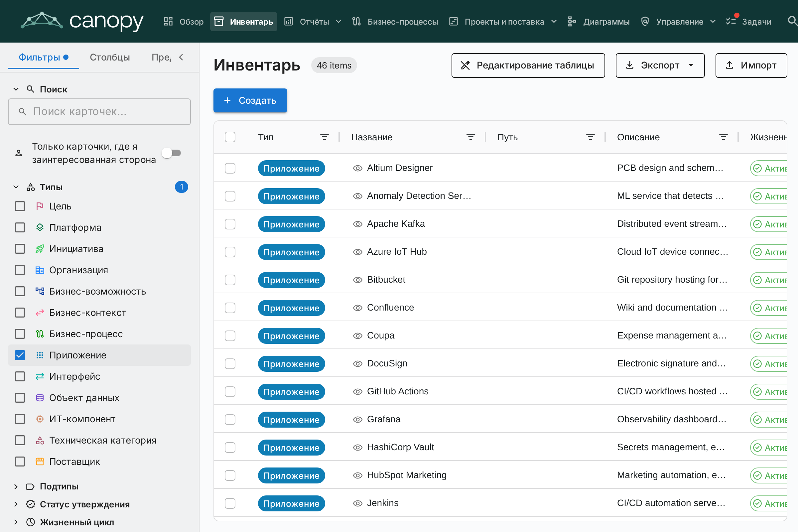The image size is (798, 532).
Task: Uncheck the Приложение type checkbox
Action: 20,355
